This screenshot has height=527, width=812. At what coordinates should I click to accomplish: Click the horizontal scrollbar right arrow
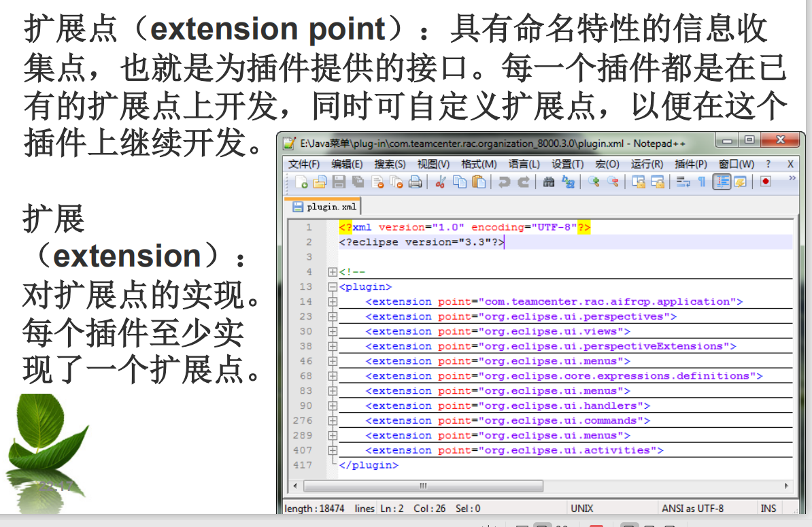[788, 486]
